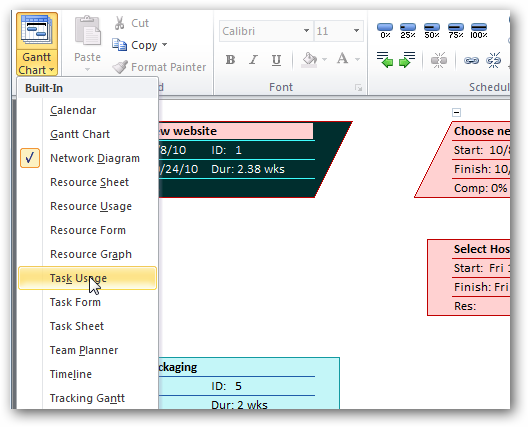Click the Indent Task green arrow
Image resolution: width=528 pixels, height=427 pixels.
(407, 60)
